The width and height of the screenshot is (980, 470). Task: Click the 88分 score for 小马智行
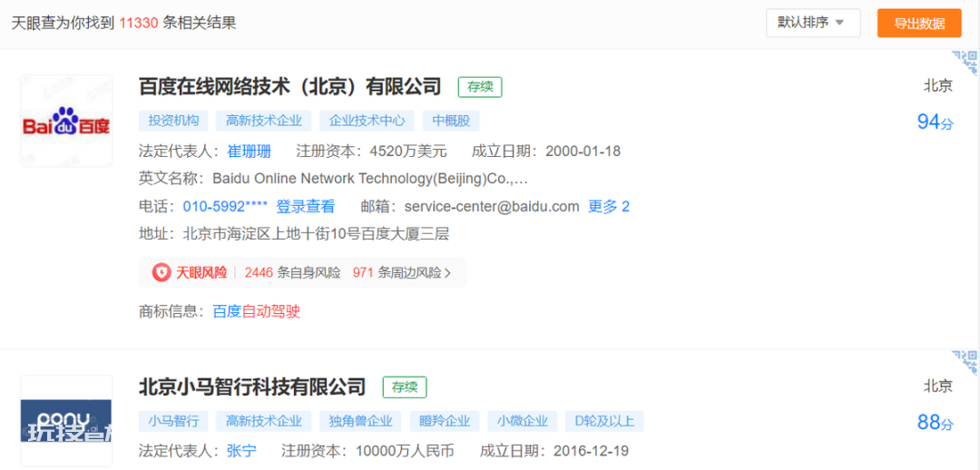(x=936, y=422)
